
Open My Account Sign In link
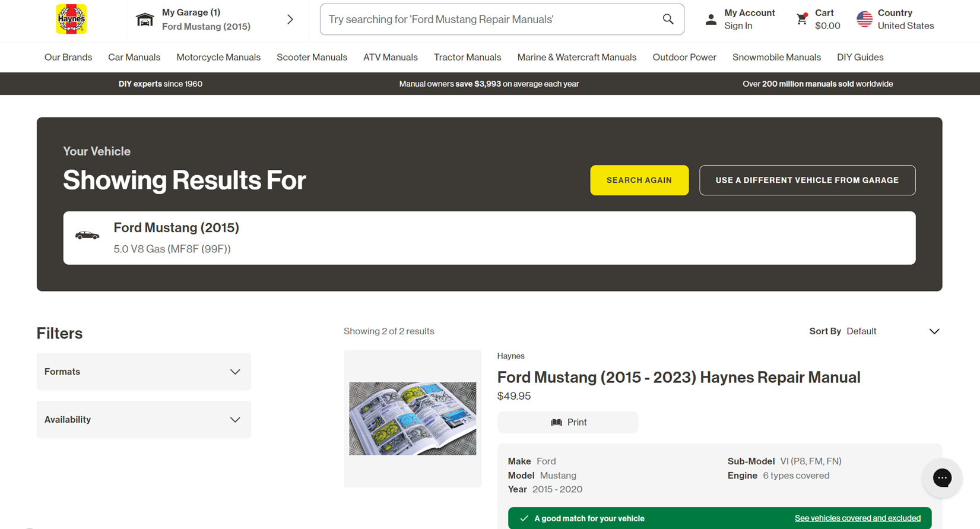738,26
